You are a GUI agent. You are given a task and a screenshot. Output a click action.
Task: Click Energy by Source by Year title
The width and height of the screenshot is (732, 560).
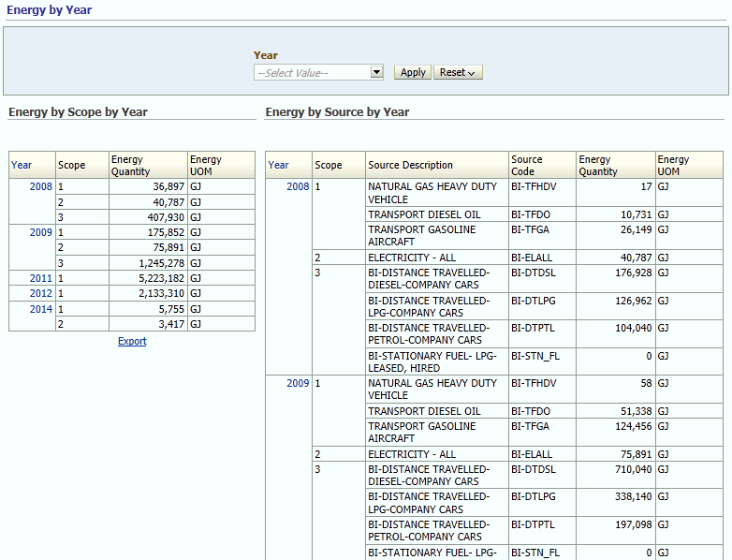[337, 112]
